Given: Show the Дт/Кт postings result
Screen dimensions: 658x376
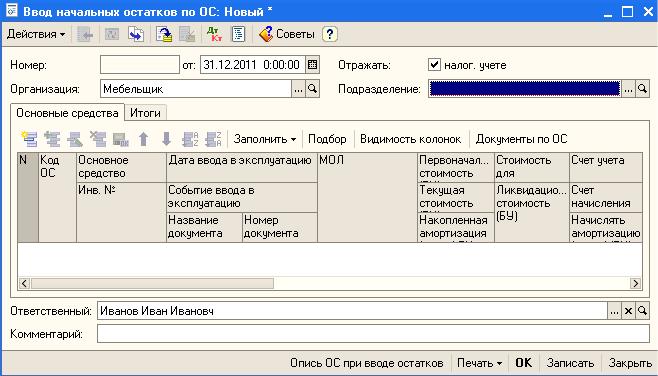Looking at the screenshot, I should click(214, 34).
